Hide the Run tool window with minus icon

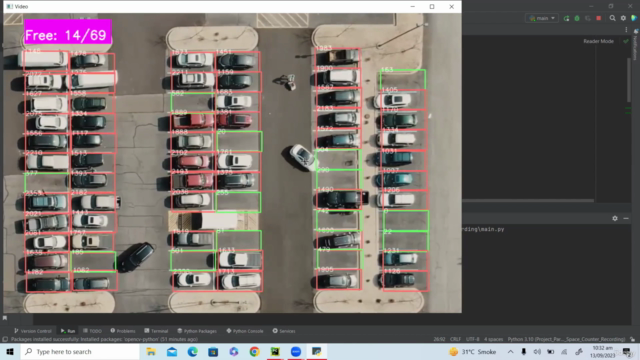point(626,218)
